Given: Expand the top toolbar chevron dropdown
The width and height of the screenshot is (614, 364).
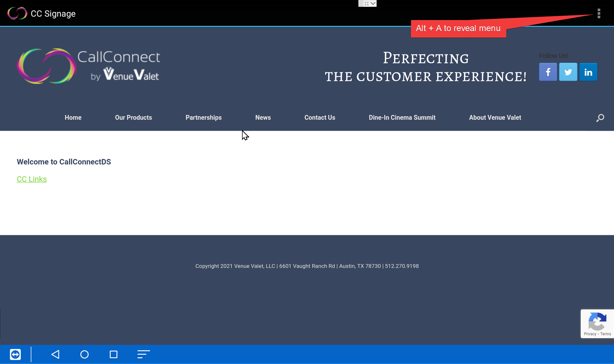Looking at the screenshot, I should pyautogui.click(x=373, y=3).
